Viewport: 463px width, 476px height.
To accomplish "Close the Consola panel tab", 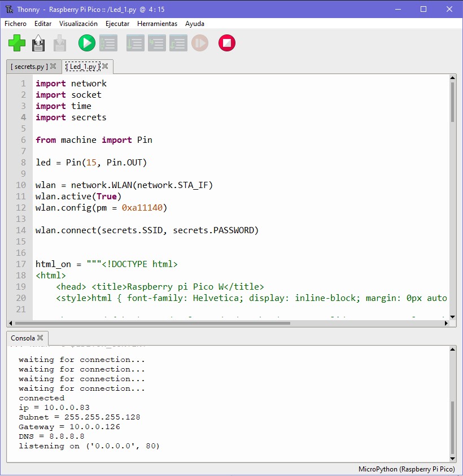I will click(41, 338).
